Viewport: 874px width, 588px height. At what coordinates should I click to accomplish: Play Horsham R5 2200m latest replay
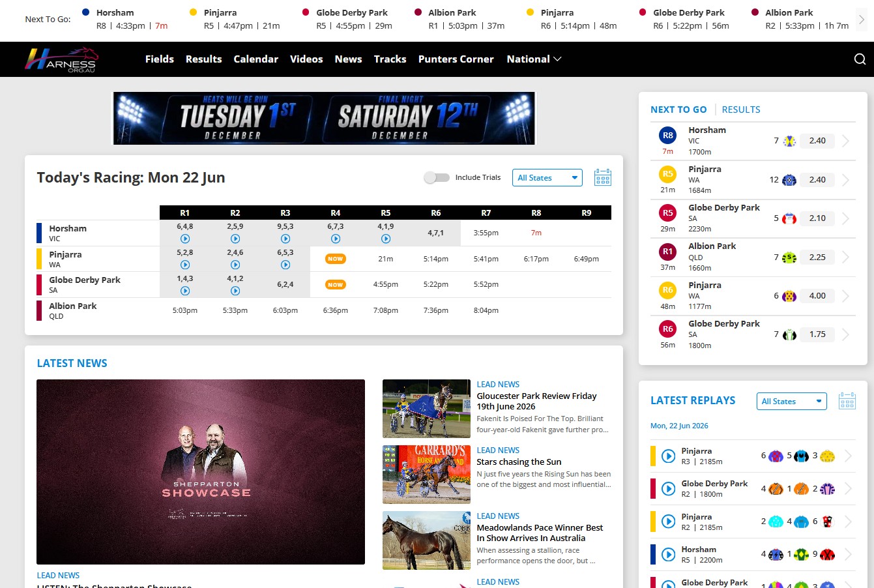(x=668, y=555)
